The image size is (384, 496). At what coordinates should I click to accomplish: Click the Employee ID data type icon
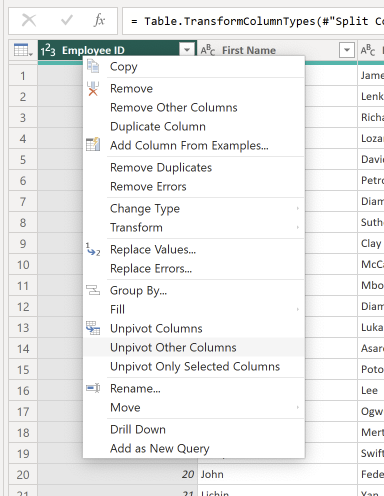click(x=48, y=51)
